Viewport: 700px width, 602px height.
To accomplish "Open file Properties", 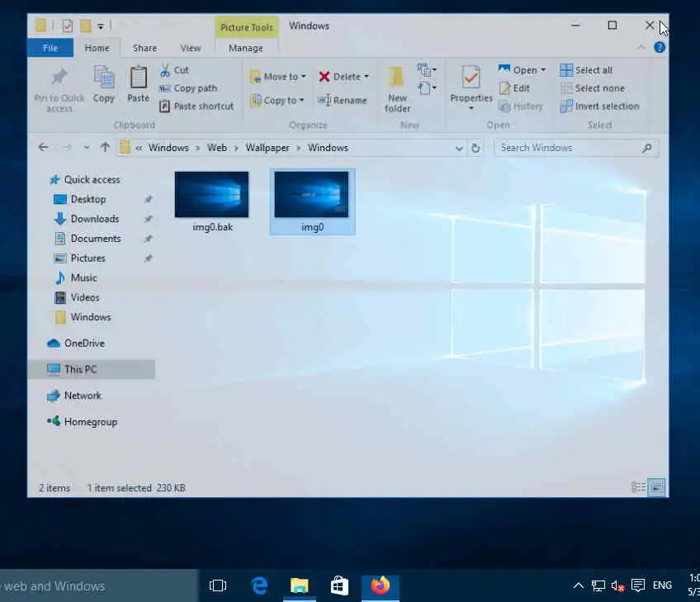I will [471, 88].
